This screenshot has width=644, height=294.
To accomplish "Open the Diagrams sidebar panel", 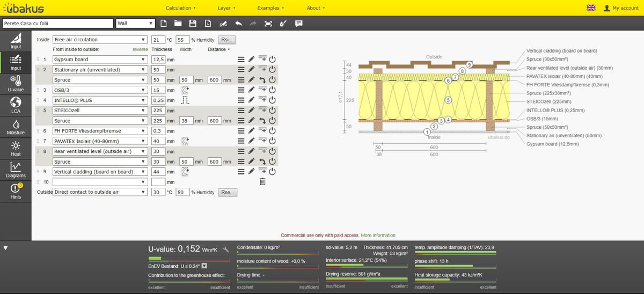I will (x=16, y=170).
